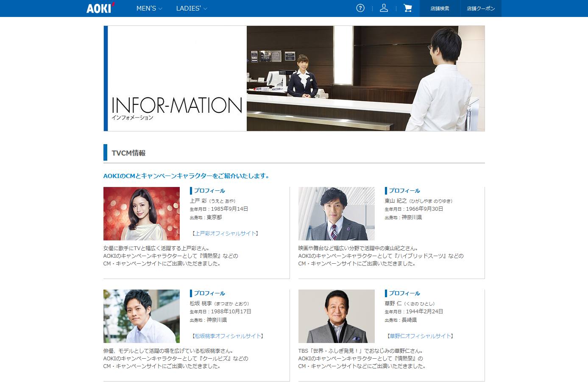
Task: Click the 草野 仁 profile photo
Action: [337, 316]
